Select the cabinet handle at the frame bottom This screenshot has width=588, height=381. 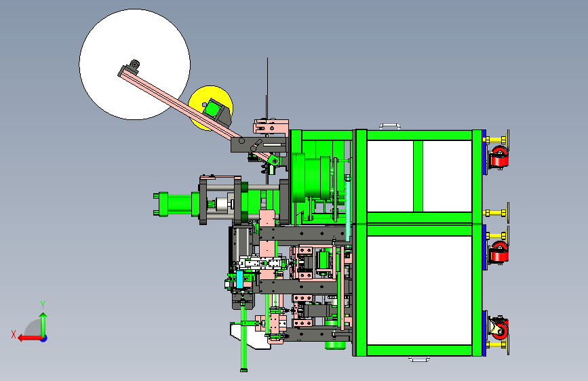419,359
